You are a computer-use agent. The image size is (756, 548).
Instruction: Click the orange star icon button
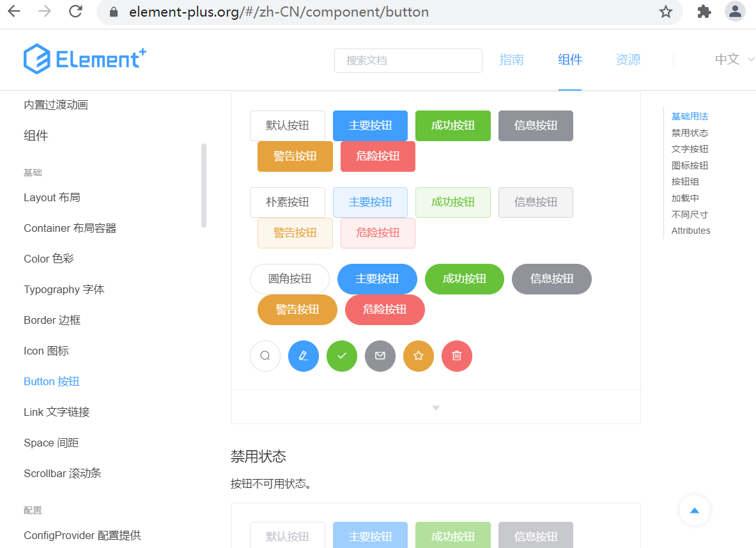(x=418, y=356)
